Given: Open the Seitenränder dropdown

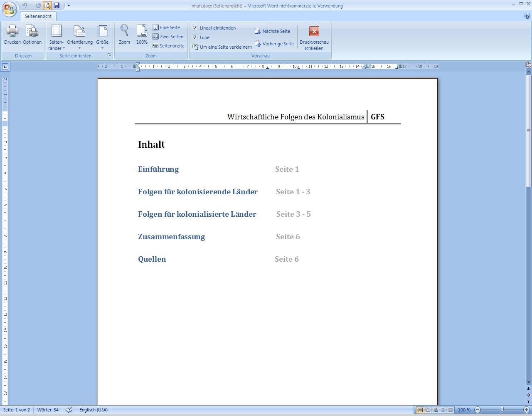Looking at the screenshot, I should point(57,37).
